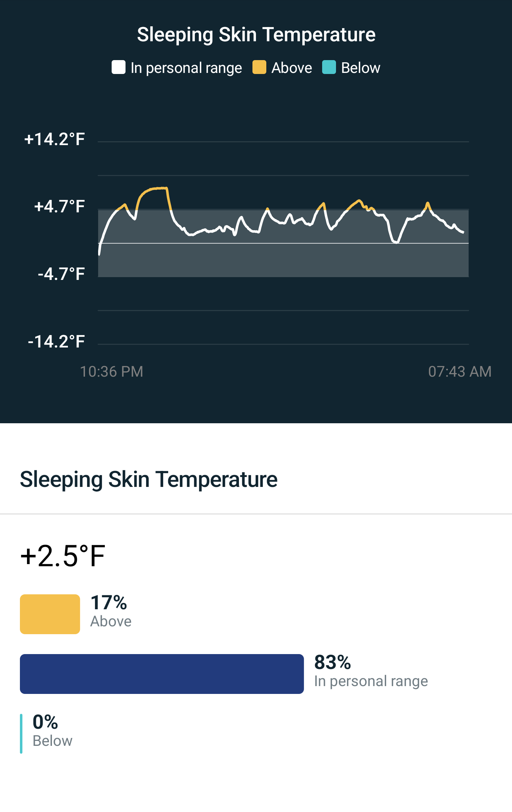
Task: Tap the Above legend label
Action: point(292,68)
